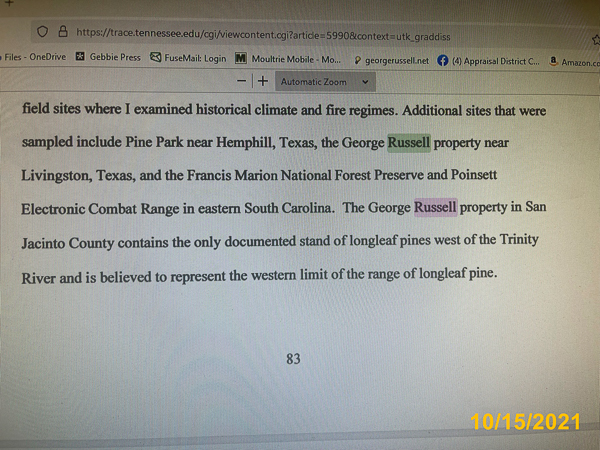Click the FuseMail envelope bookmark icon
Screen dimensions: 600x450
[156, 58]
